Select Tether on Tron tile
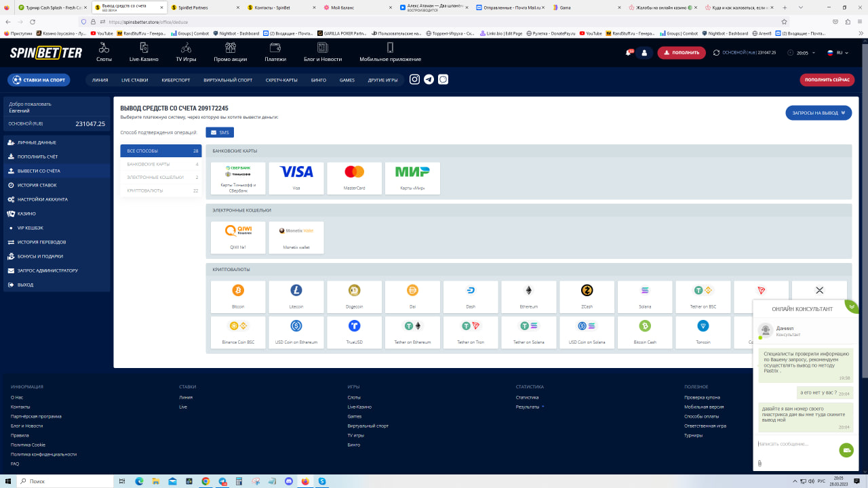This screenshot has width=868, height=488. coord(471,333)
